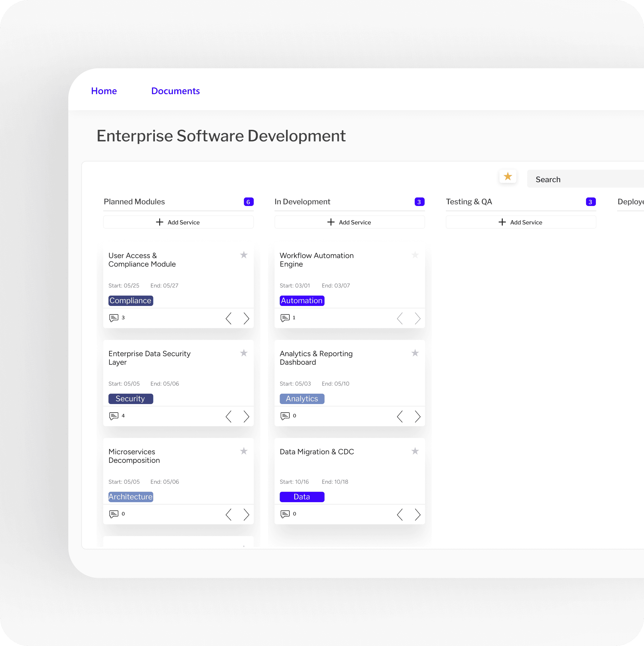This screenshot has height=646, width=644.
Task: Open comments on Analytics & Reporting Dashboard card
Action: click(285, 416)
